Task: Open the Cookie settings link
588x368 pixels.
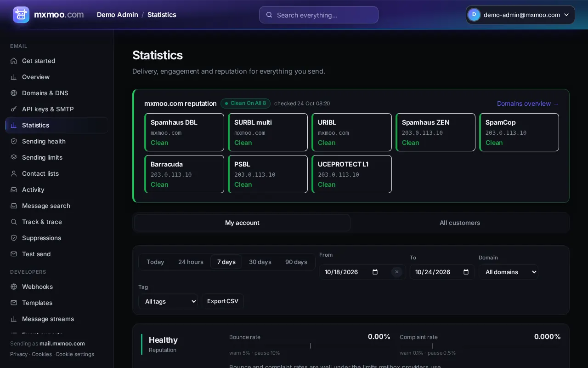Action: point(75,354)
